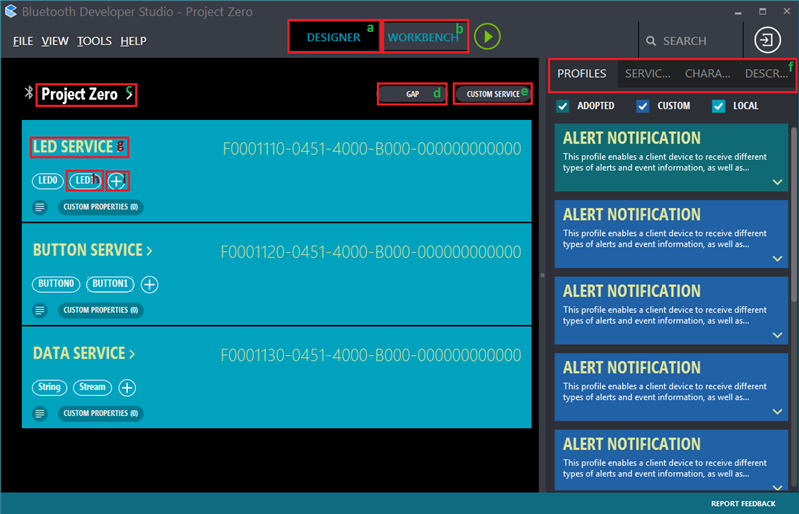799x514 pixels.
Task: Expand the third Alert Notification profile card
Action: tap(777, 335)
